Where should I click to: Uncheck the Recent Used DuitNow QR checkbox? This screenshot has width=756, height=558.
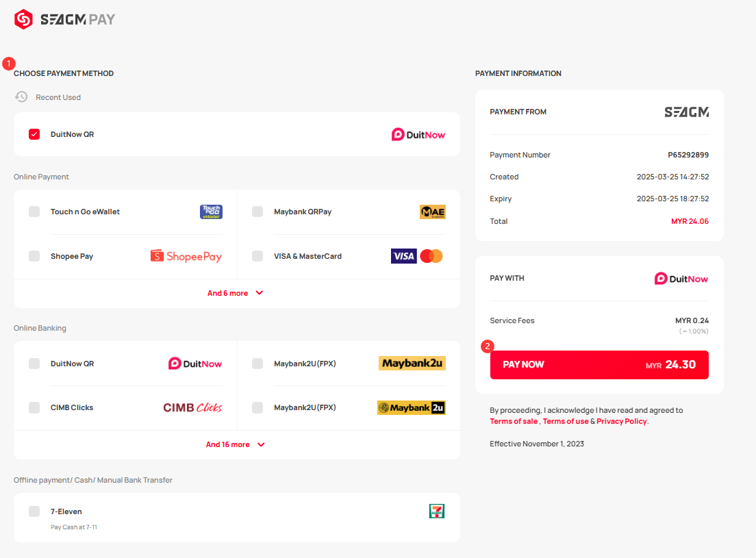tap(34, 134)
